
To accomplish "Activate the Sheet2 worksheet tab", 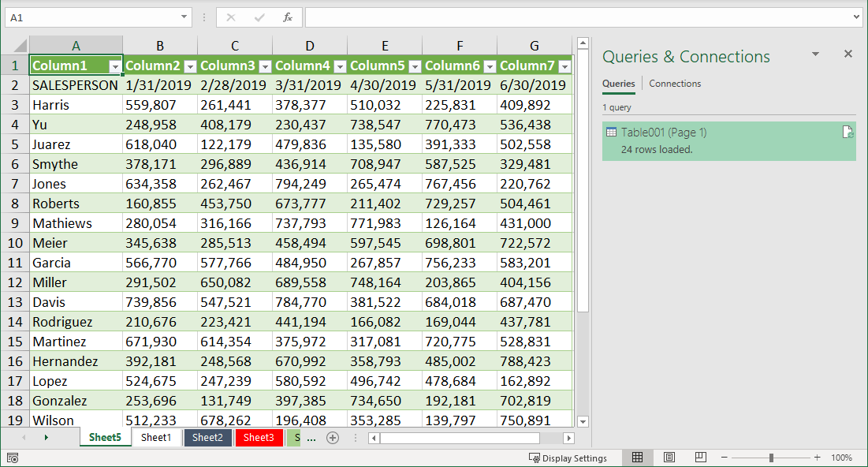I will click(x=207, y=437).
